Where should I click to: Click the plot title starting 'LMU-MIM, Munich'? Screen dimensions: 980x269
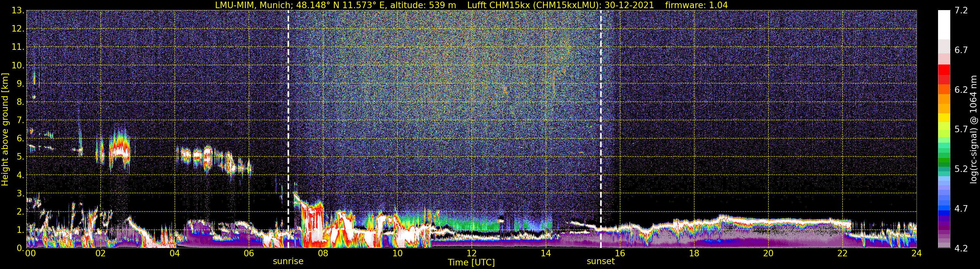(x=471, y=5)
